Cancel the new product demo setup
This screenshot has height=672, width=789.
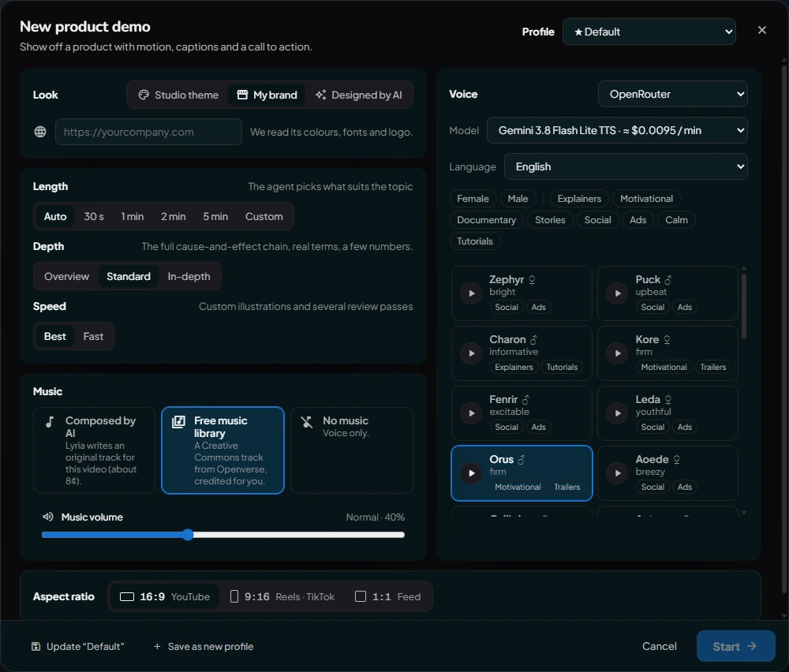(659, 646)
